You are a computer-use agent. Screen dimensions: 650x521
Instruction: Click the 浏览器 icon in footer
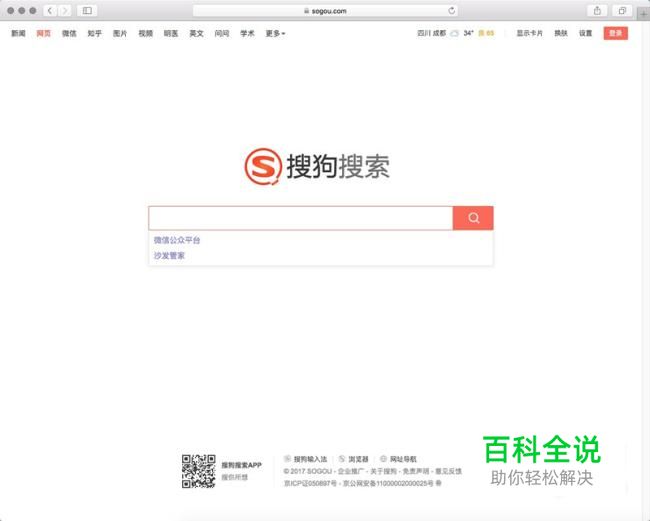click(x=342, y=458)
